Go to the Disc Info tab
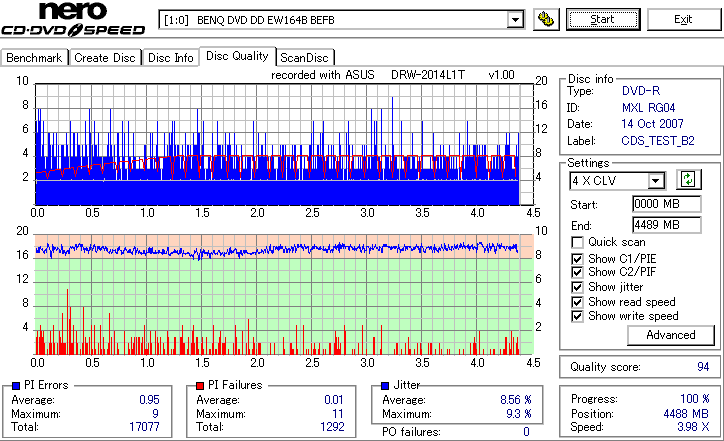 click(x=170, y=58)
